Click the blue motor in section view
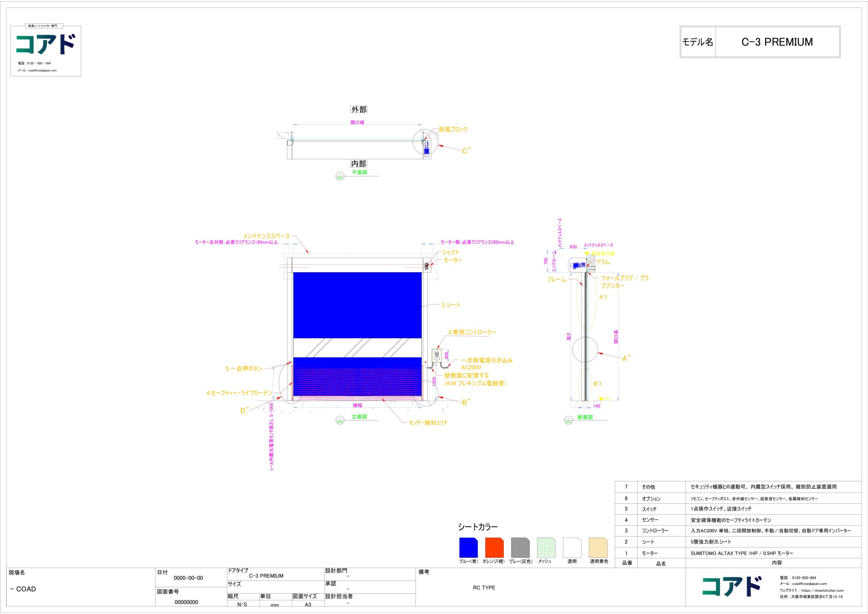This screenshot has width=868, height=614. tap(579, 265)
